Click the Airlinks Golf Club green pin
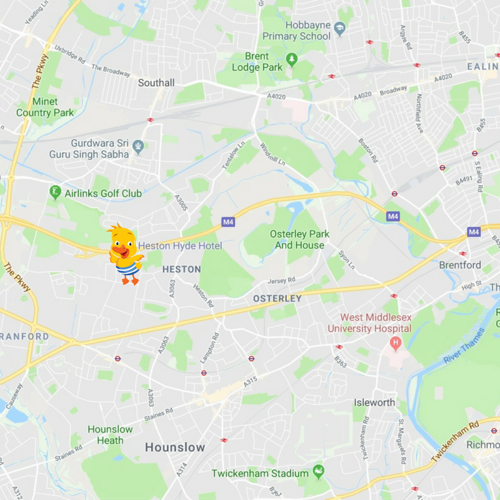The width and height of the screenshot is (500, 500). point(55,193)
